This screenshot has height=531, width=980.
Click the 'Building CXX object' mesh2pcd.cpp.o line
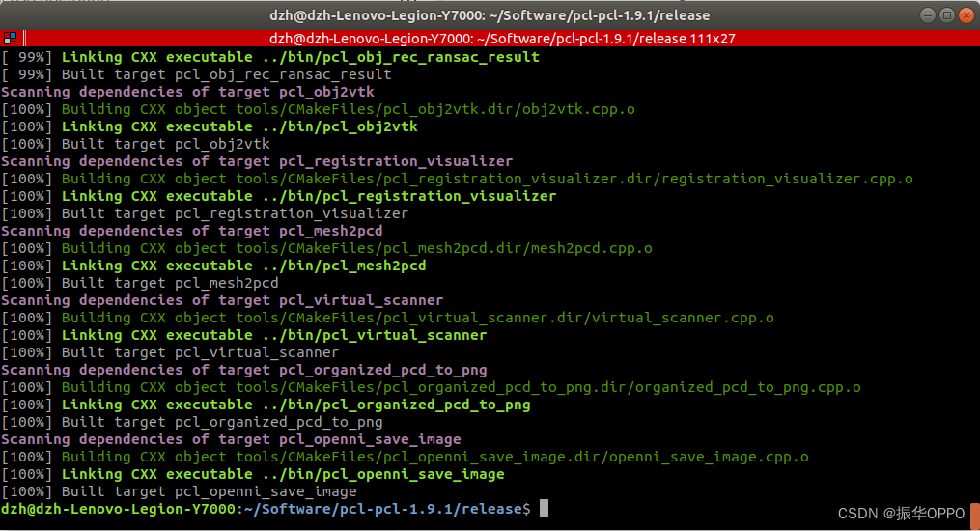(327, 249)
